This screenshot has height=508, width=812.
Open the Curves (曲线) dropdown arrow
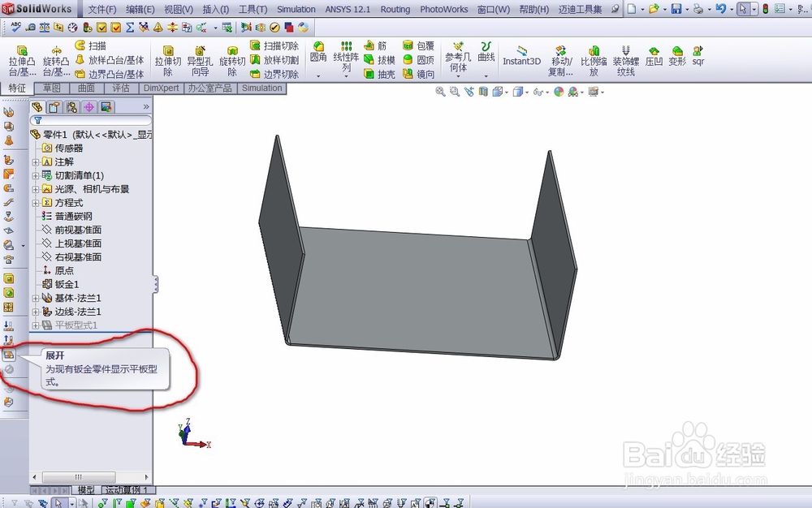click(x=486, y=76)
